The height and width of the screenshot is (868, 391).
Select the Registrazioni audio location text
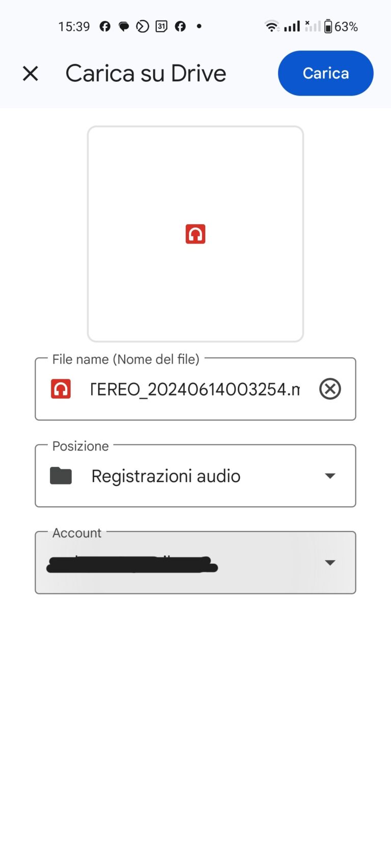[166, 476]
